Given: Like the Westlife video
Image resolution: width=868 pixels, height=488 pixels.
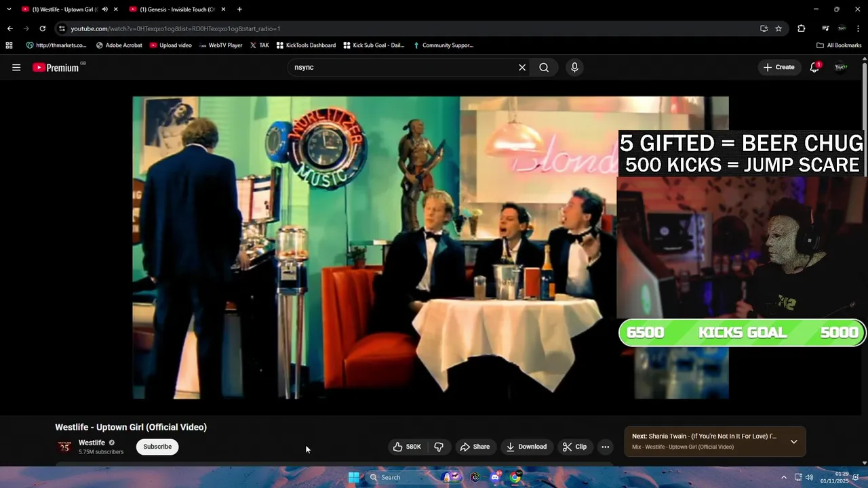Looking at the screenshot, I should (x=407, y=447).
